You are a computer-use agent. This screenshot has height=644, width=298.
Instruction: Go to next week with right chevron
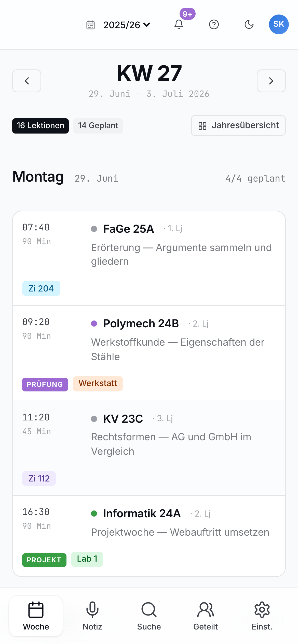point(271,81)
